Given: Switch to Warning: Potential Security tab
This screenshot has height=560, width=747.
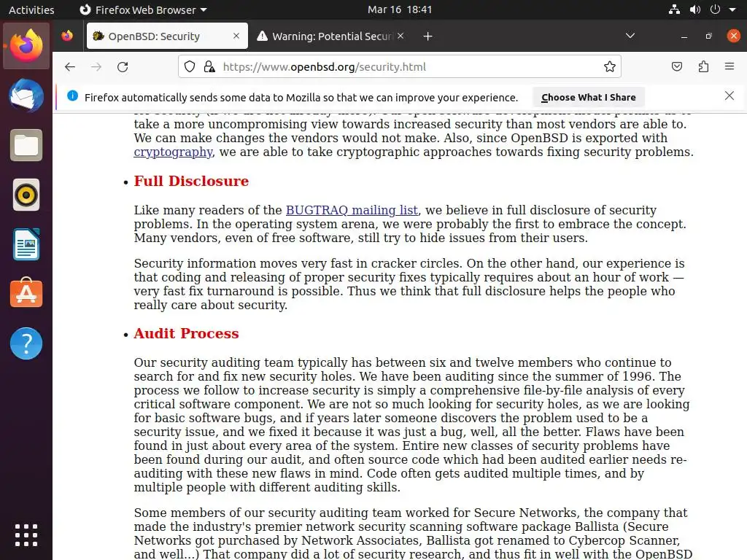Looking at the screenshot, I should click(332, 36).
